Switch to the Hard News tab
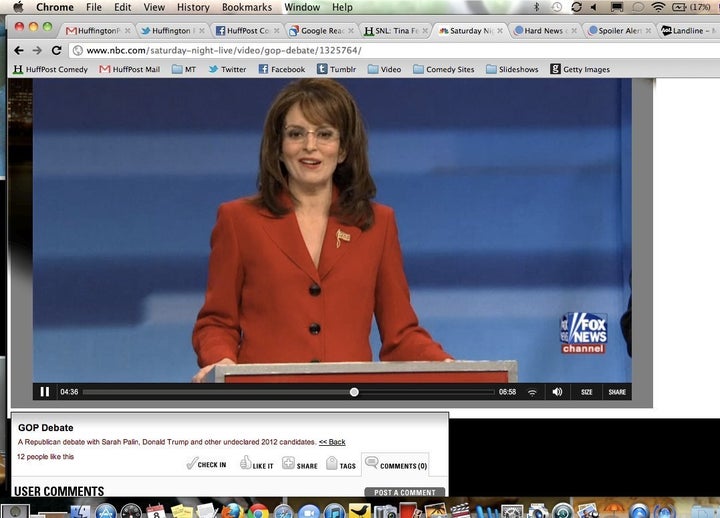 pyautogui.click(x=545, y=31)
